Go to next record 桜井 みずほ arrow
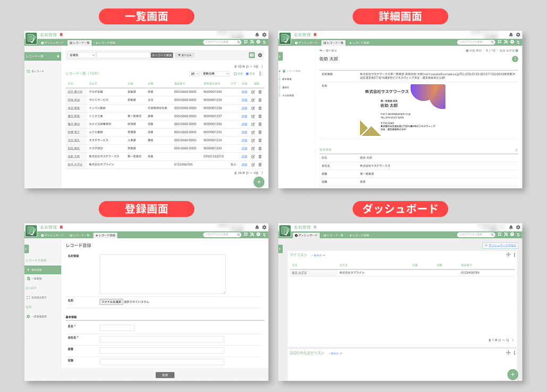 (x=517, y=50)
